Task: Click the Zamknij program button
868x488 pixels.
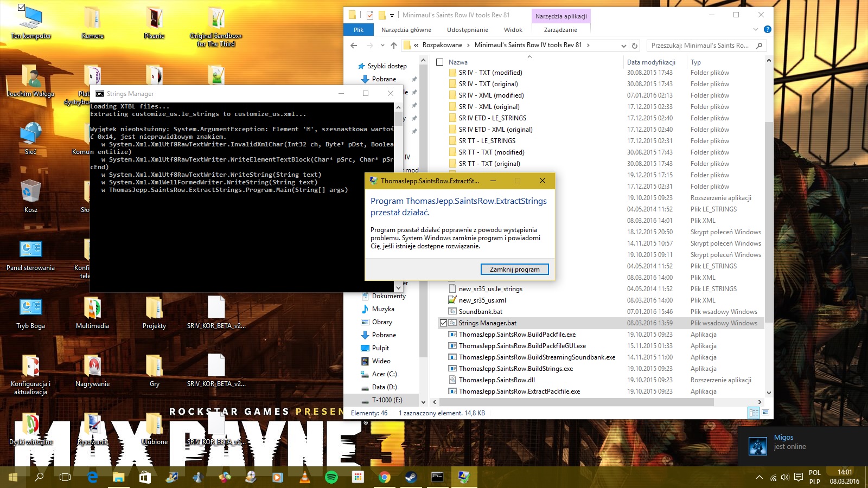Action: click(515, 269)
